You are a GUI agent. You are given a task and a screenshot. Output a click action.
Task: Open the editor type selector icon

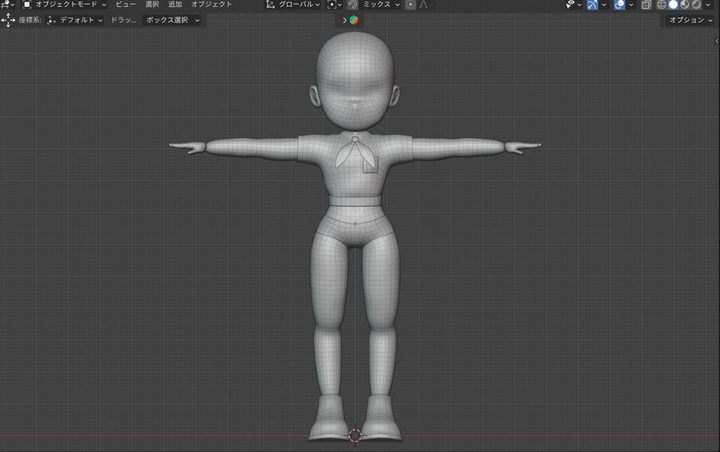[7, 4]
